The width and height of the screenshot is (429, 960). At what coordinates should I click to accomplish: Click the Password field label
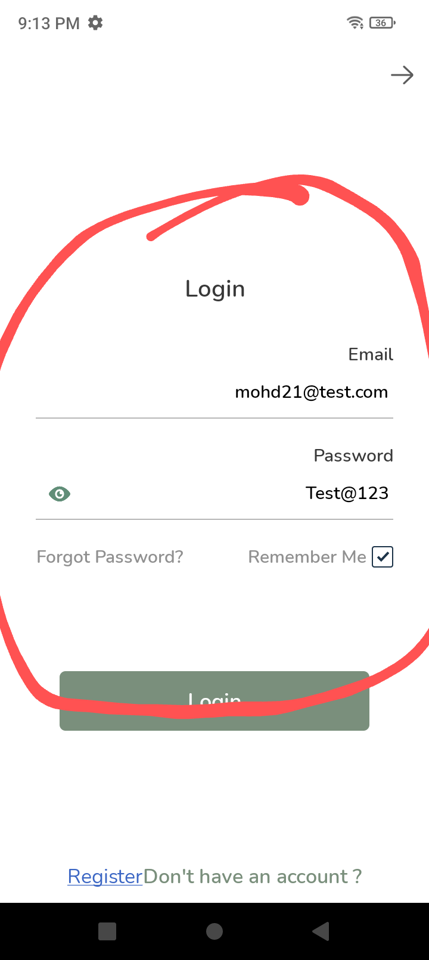354,456
